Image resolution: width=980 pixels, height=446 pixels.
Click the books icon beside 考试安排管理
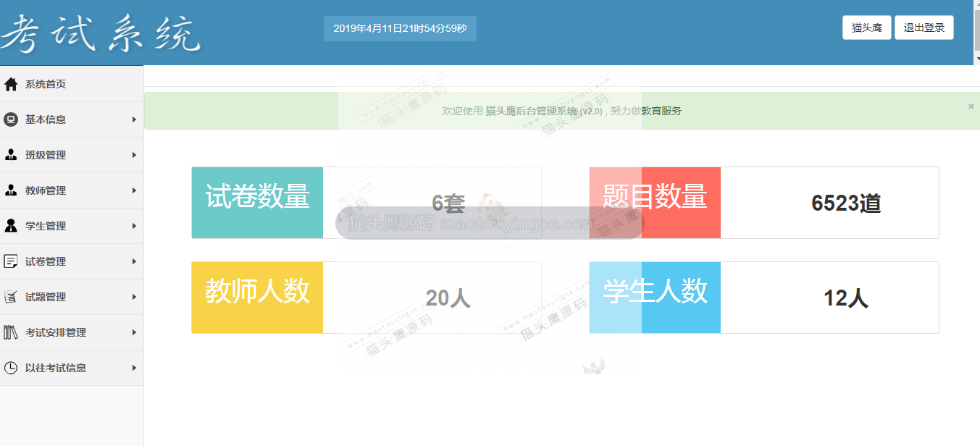(x=11, y=332)
